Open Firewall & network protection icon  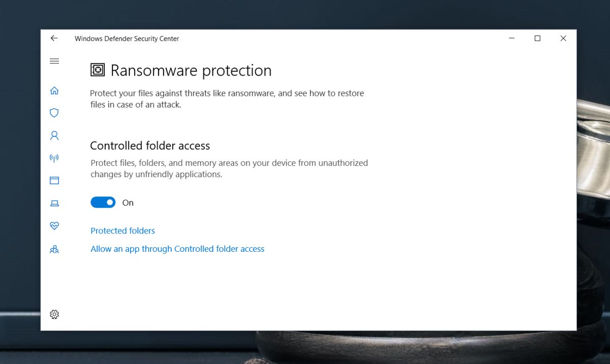coord(54,158)
